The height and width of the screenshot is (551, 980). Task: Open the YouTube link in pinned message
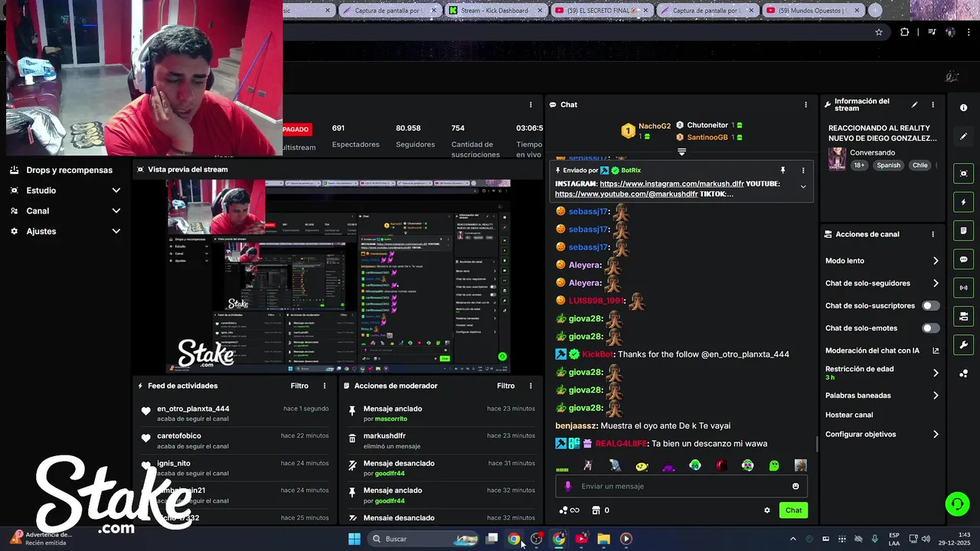[x=626, y=194]
